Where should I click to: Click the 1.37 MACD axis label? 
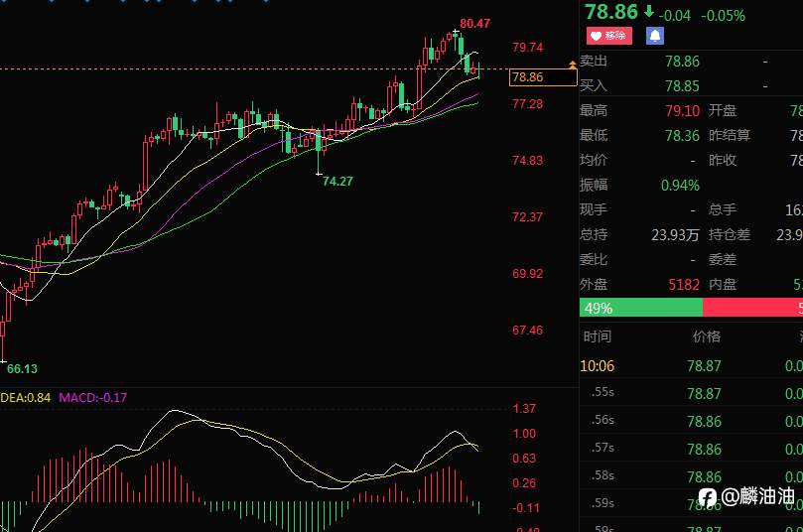tap(524, 409)
